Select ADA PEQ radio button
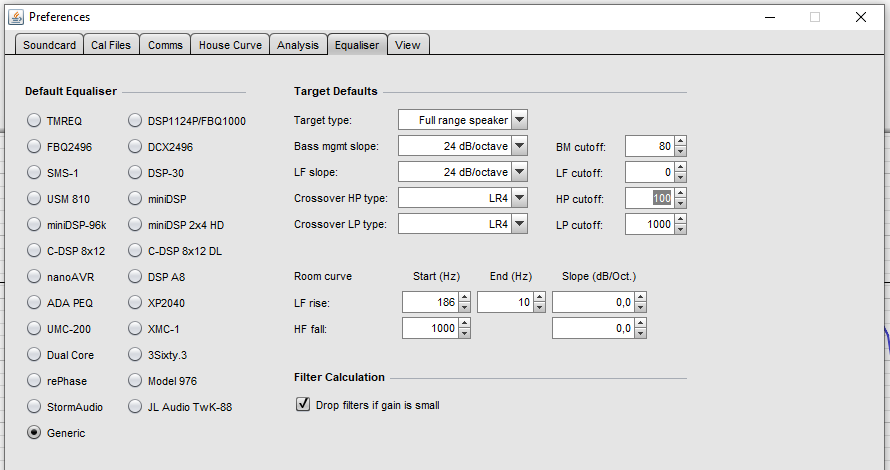 [34, 303]
